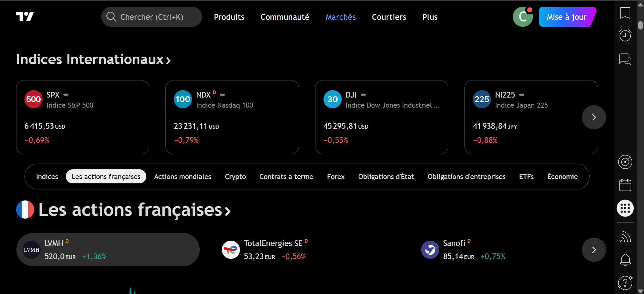Show next French stocks with arrow
The width and height of the screenshot is (644, 294).
594,250
